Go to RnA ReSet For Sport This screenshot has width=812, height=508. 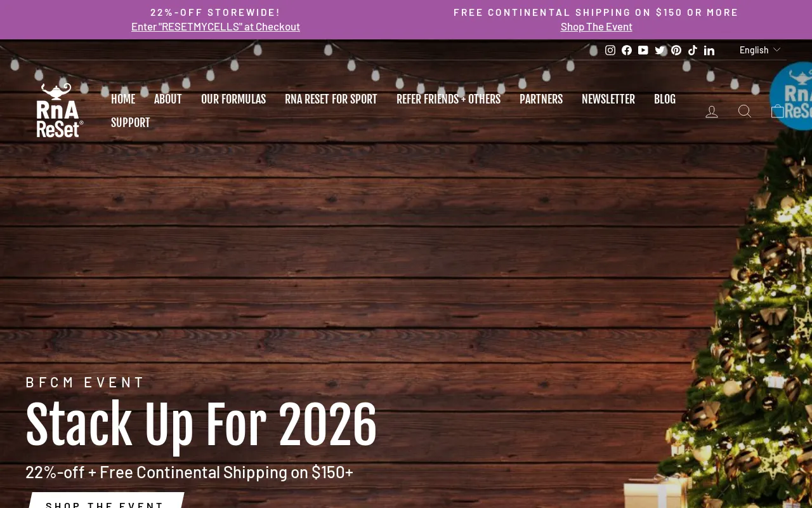click(x=331, y=99)
